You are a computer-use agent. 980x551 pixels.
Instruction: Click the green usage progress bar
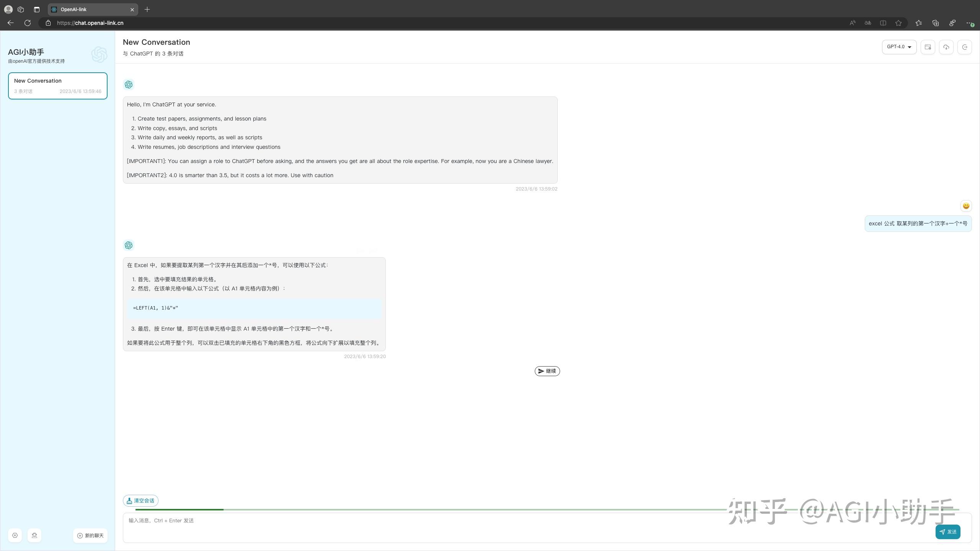coord(547,510)
